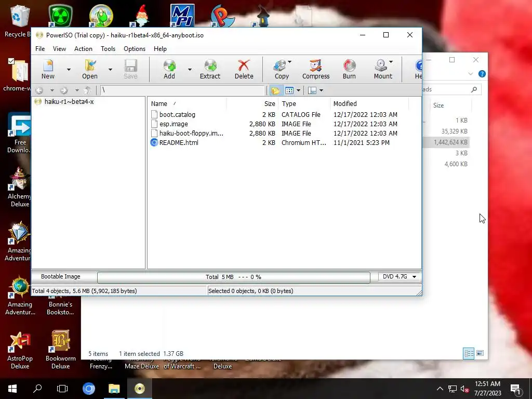
Task: Select the README.html file icon
Action: 154,143
